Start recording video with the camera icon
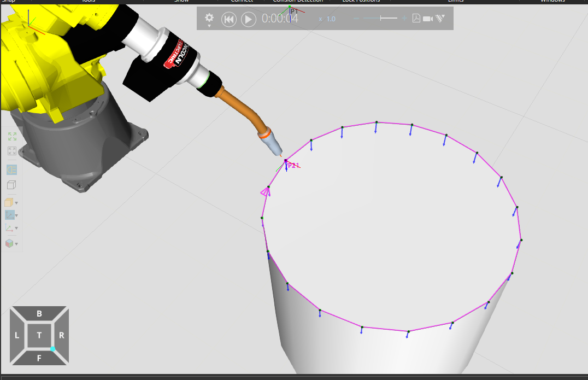 (x=428, y=19)
